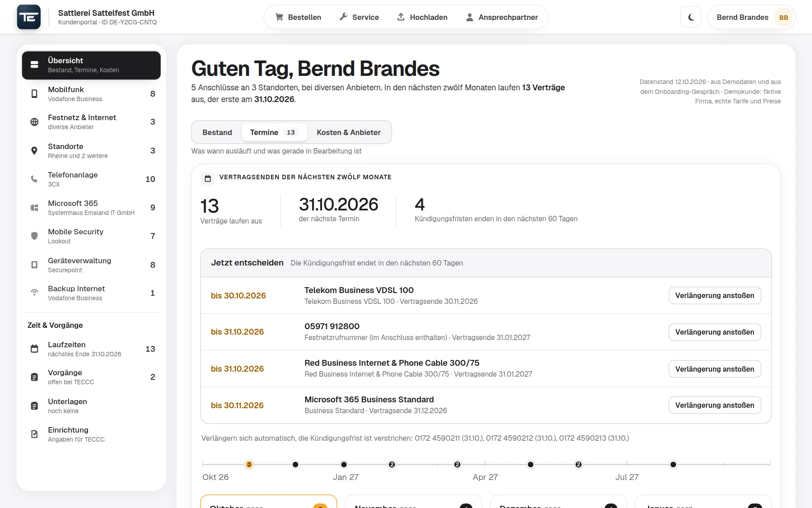Start renewal for Red Business Internet Cable
812x508 pixels.
715,369
